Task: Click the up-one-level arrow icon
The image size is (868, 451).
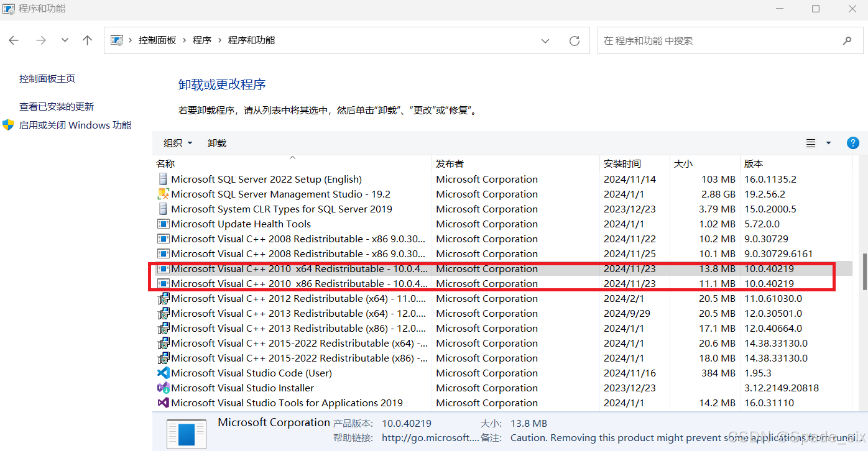Action: [87, 40]
